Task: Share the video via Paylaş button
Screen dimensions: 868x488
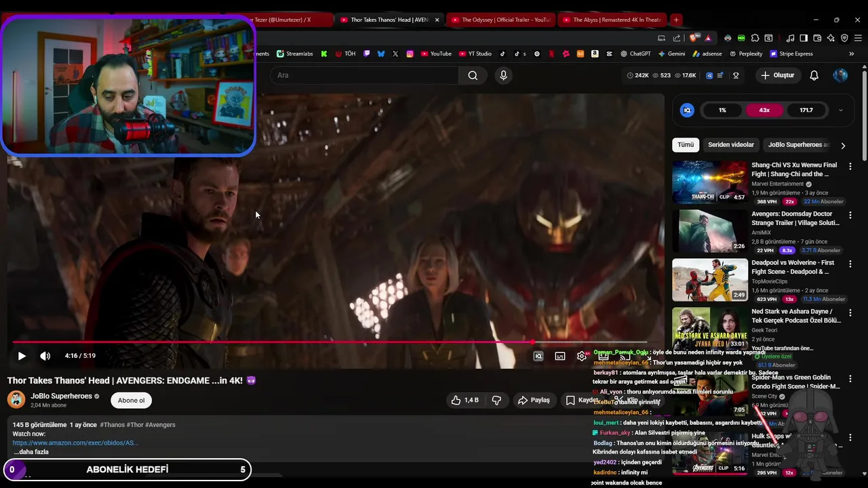Action: tap(534, 400)
